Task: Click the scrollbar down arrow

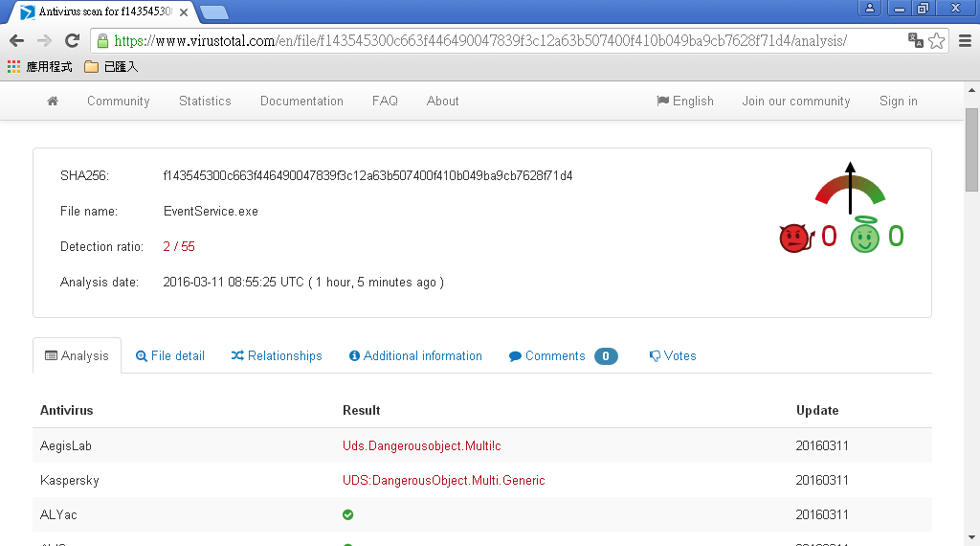Action: 971,537
